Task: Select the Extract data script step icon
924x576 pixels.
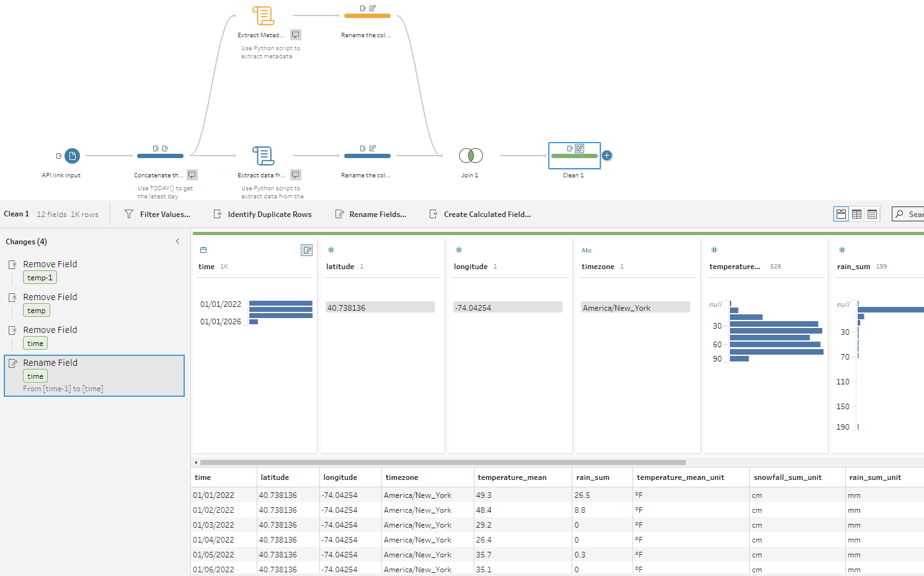Action: 263,156
